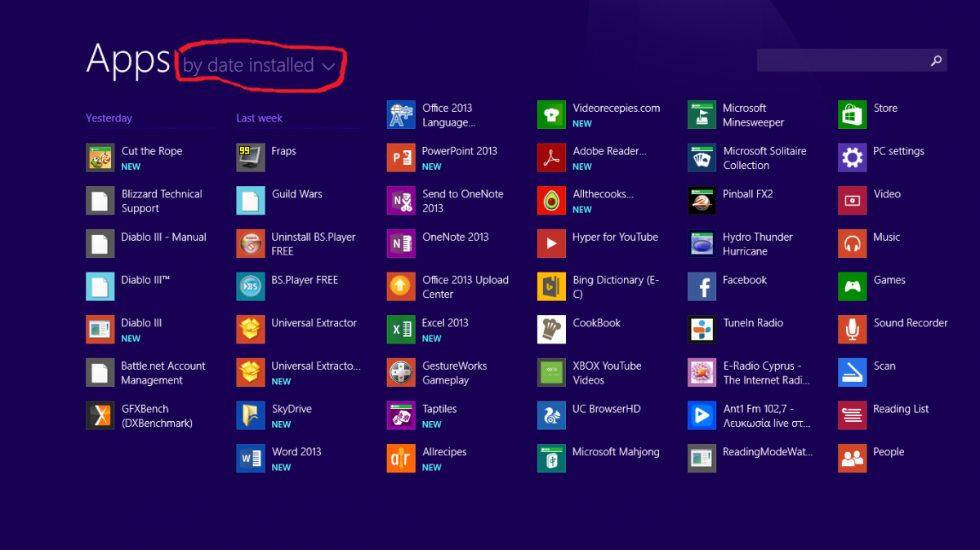This screenshot has width=980, height=550.
Task: Open the Scan app icon
Action: (852, 373)
